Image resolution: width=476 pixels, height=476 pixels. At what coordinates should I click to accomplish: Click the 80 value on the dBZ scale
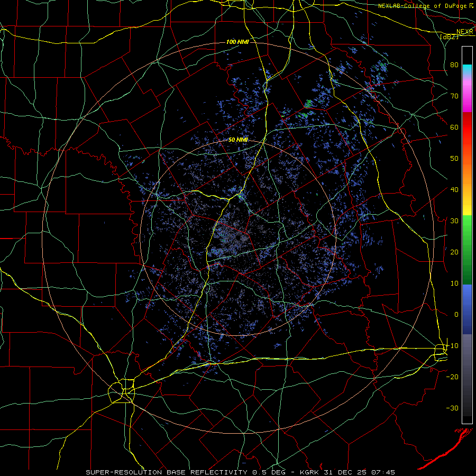point(454,65)
